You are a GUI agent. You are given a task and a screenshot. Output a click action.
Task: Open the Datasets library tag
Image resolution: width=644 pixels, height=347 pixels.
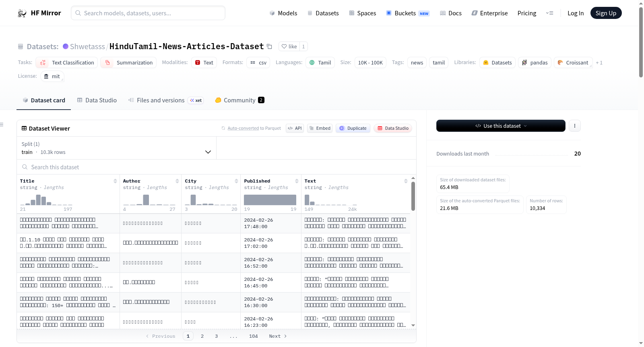(x=497, y=62)
